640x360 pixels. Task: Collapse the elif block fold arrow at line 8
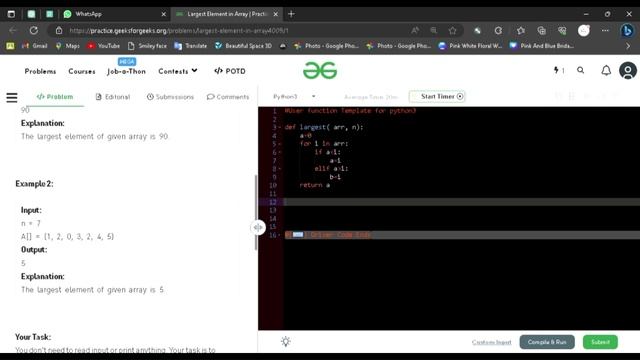click(x=280, y=169)
